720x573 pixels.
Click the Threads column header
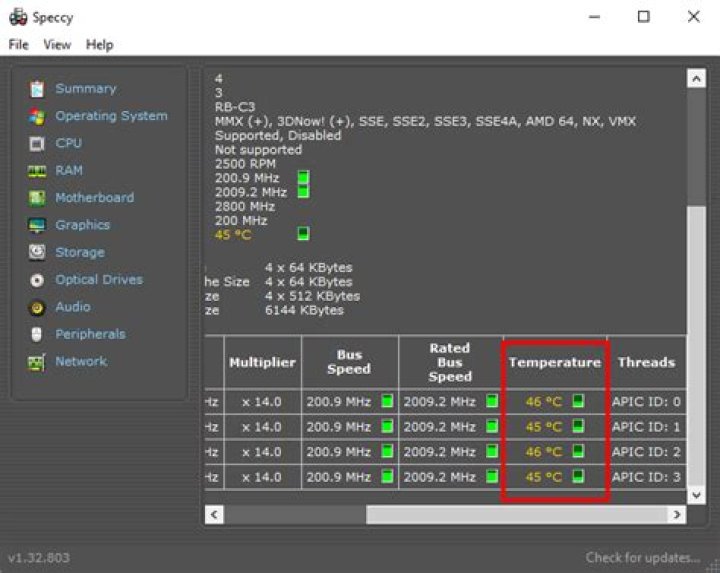click(647, 362)
